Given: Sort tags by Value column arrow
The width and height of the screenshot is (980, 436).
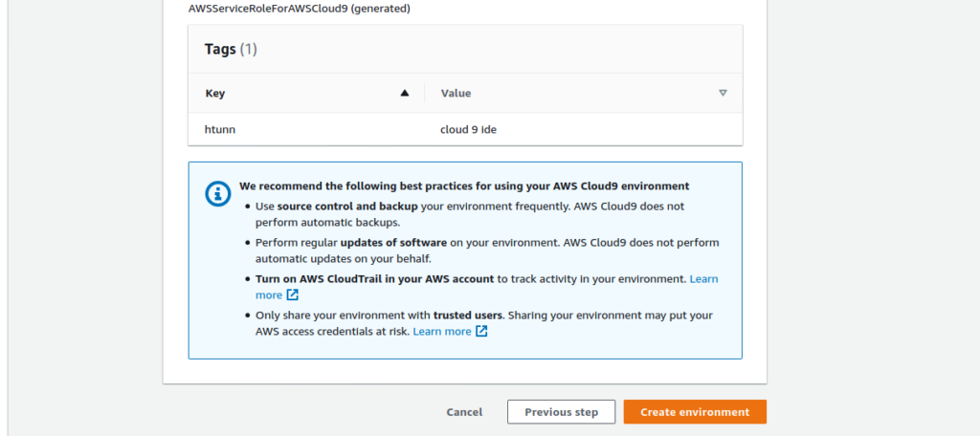Looking at the screenshot, I should pos(723,93).
